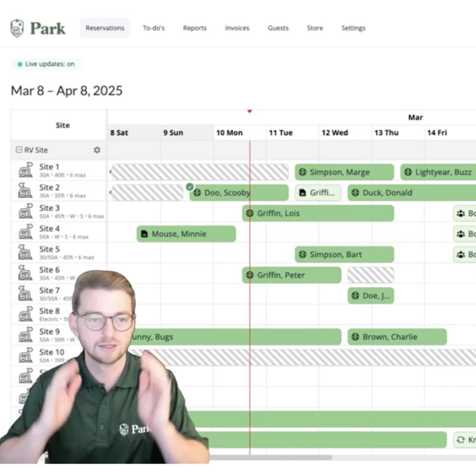The height and width of the screenshot is (476, 476).
Task: Click the Mar 8 – Apr 8, 2025 date range
Action: (x=67, y=91)
